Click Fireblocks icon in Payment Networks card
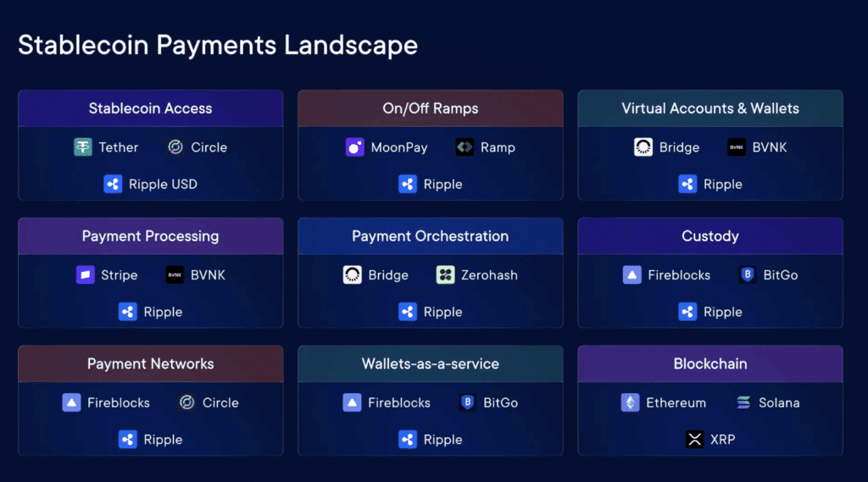 [71, 403]
